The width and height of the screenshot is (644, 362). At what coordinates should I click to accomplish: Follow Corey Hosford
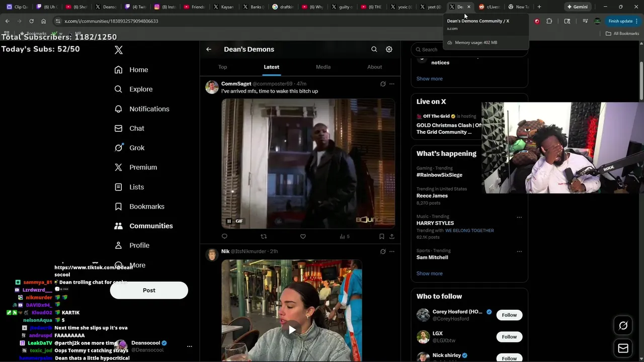click(x=509, y=315)
